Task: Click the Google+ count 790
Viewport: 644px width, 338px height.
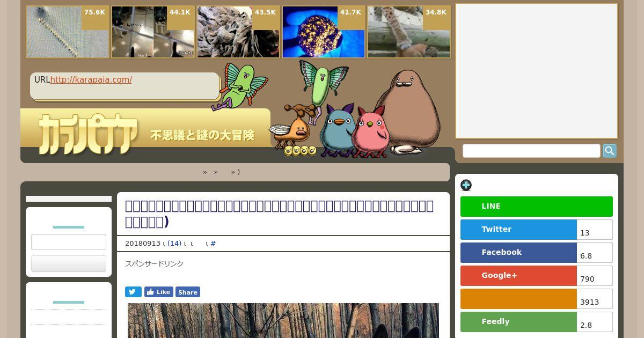Action: pyautogui.click(x=595, y=276)
